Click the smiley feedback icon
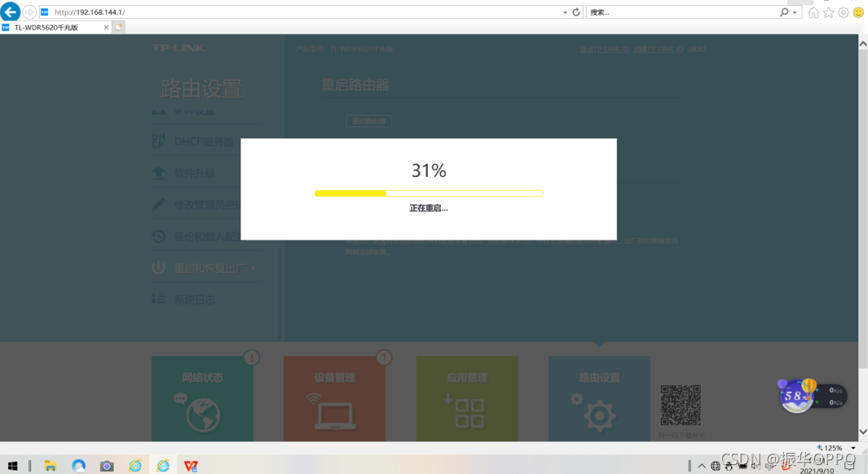The image size is (868, 474). [x=858, y=13]
